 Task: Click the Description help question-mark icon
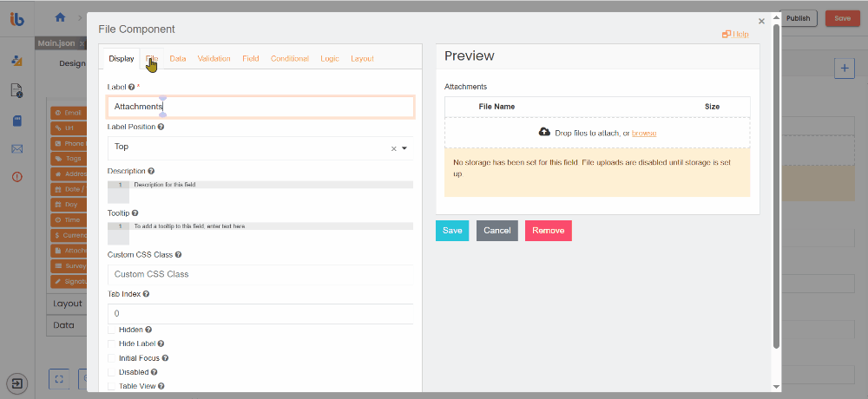click(x=151, y=172)
